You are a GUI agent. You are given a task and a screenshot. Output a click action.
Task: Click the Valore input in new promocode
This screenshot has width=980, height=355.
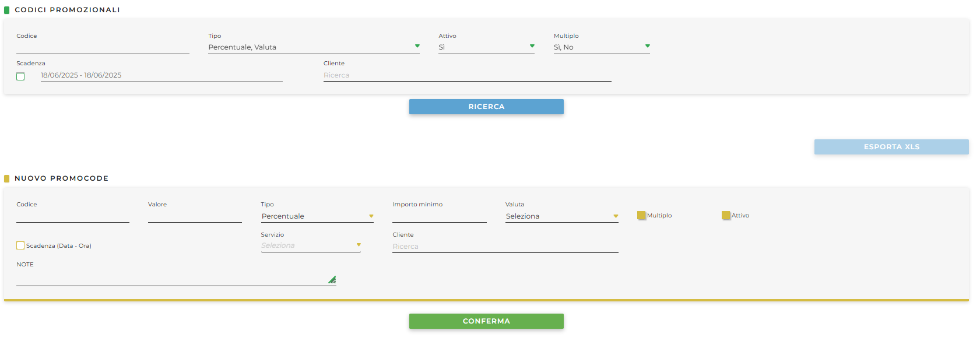pos(195,216)
